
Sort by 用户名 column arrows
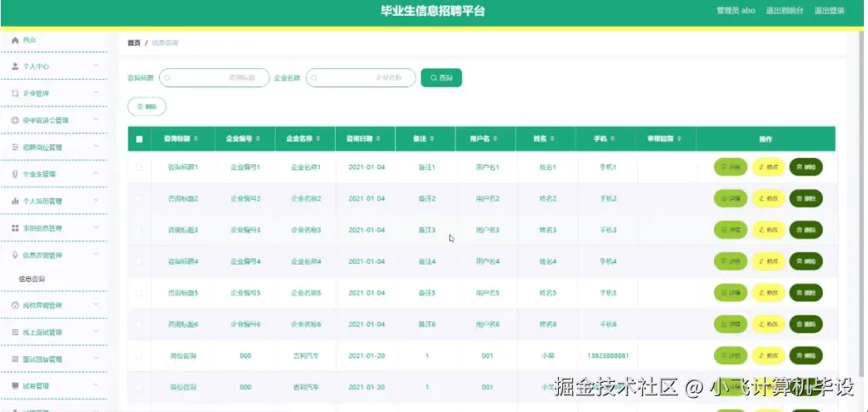pos(496,139)
